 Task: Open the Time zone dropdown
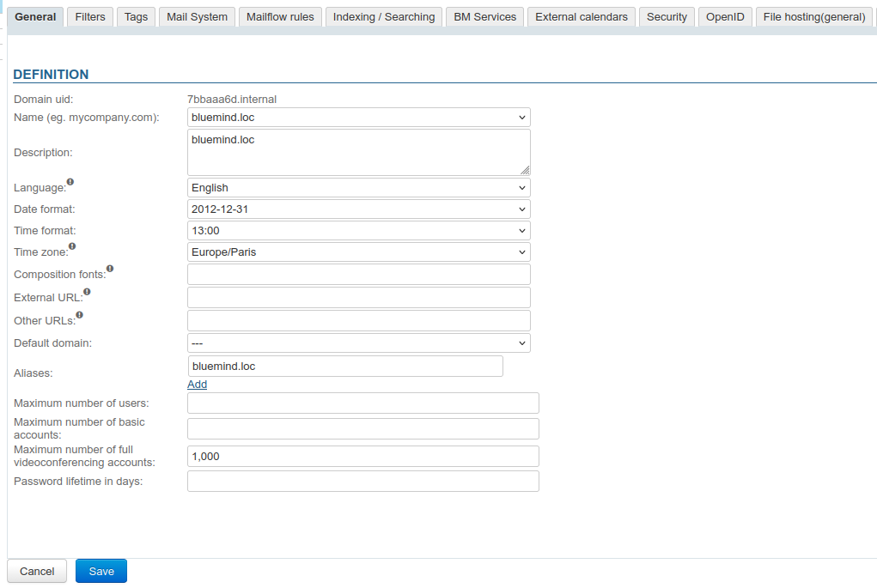[x=358, y=252]
